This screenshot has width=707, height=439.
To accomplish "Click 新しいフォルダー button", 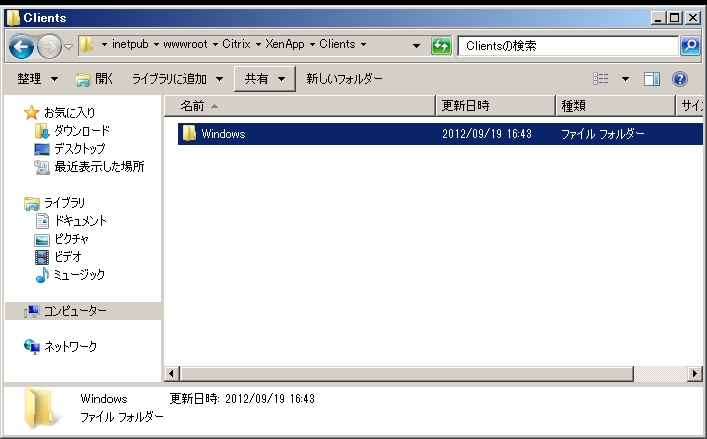I will click(x=344, y=78).
